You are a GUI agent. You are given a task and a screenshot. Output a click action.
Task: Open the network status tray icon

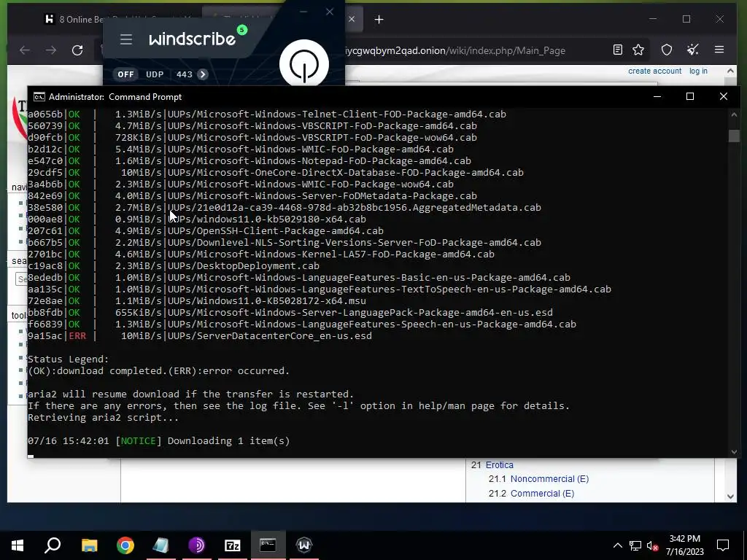tap(635, 545)
